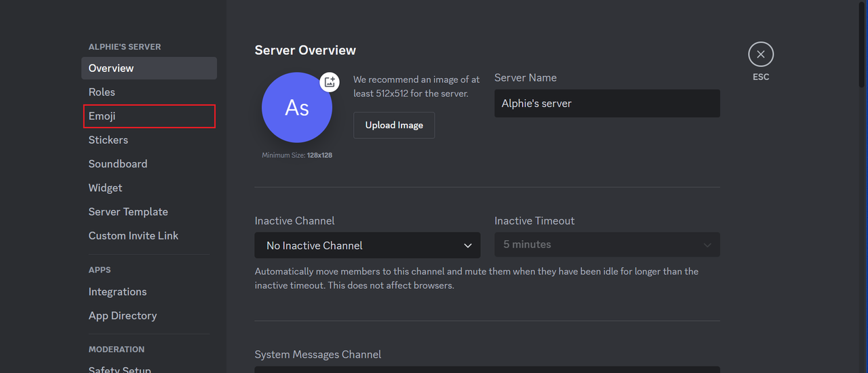Open the Overview settings page
The height and width of the screenshot is (373, 868).
tap(149, 68)
